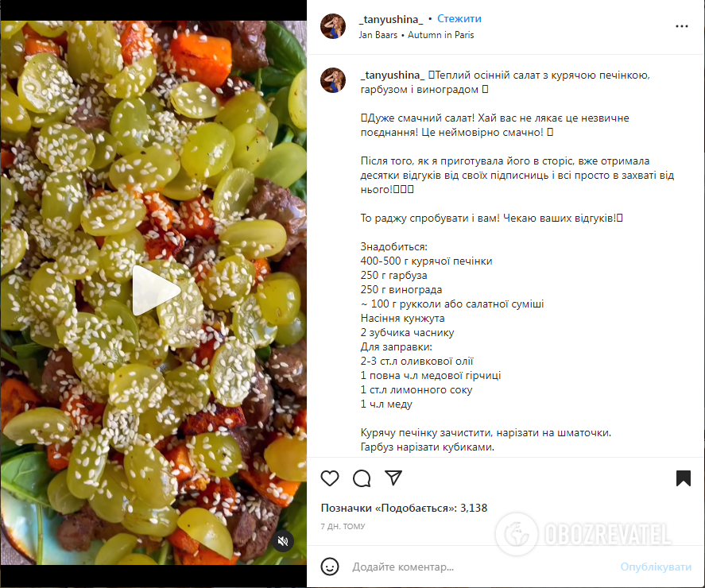Toggle the saved bookmark icon
The width and height of the screenshot is (705, 588).
683,478
